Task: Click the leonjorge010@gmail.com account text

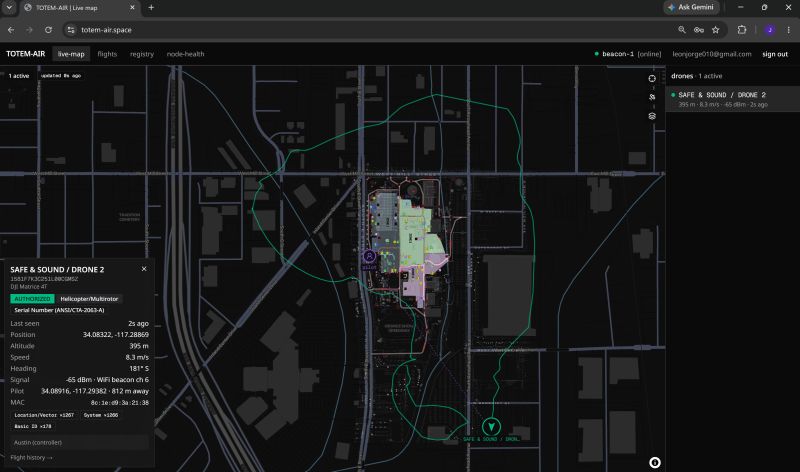Action: click(x=712, y=54)
